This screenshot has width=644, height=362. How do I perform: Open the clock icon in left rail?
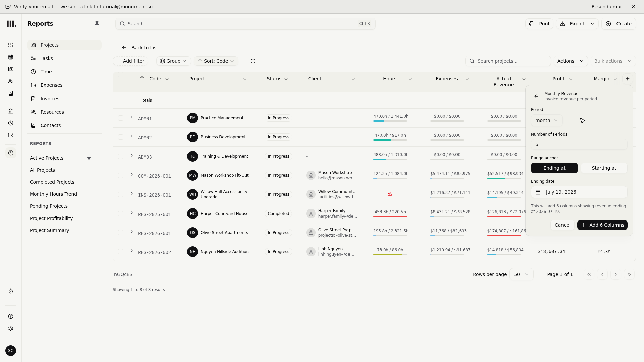11,123
